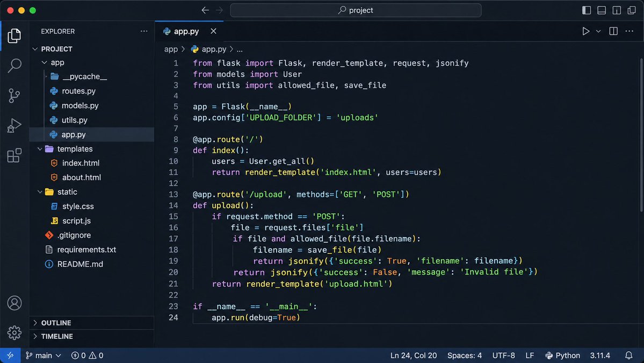Click line number 13 in gutter
The width and height of the screenshot is (644, 363).
pos(173,195)
